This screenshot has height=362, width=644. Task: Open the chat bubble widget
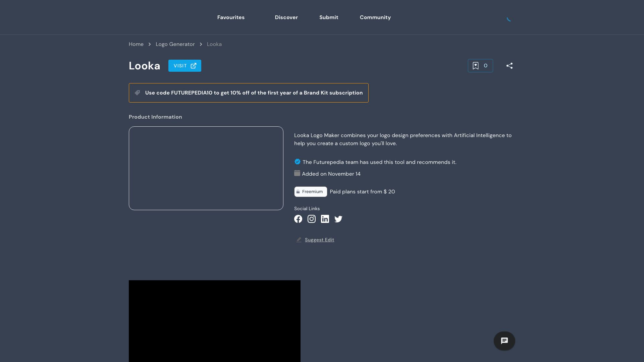pos(504,341)
